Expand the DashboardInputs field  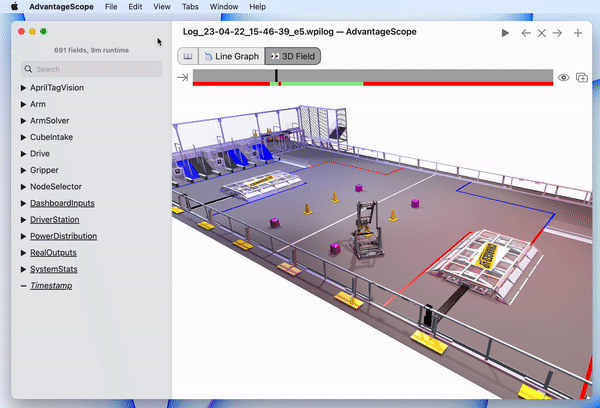point(23,203)
